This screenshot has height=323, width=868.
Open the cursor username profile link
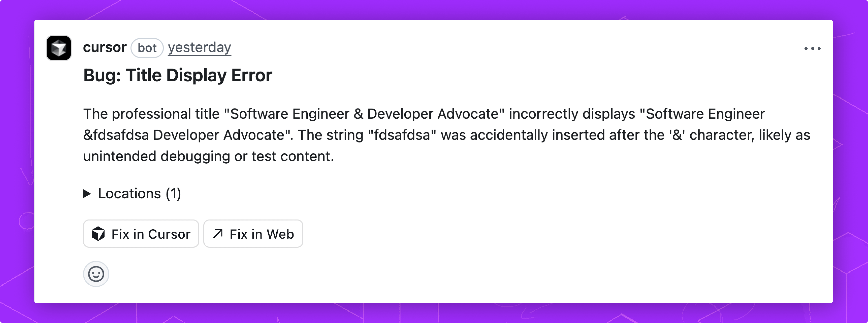[x=105, y=47]
